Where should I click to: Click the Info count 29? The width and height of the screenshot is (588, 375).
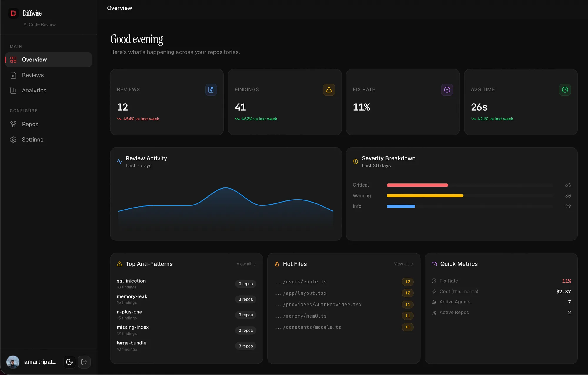[x=568, y=206]
